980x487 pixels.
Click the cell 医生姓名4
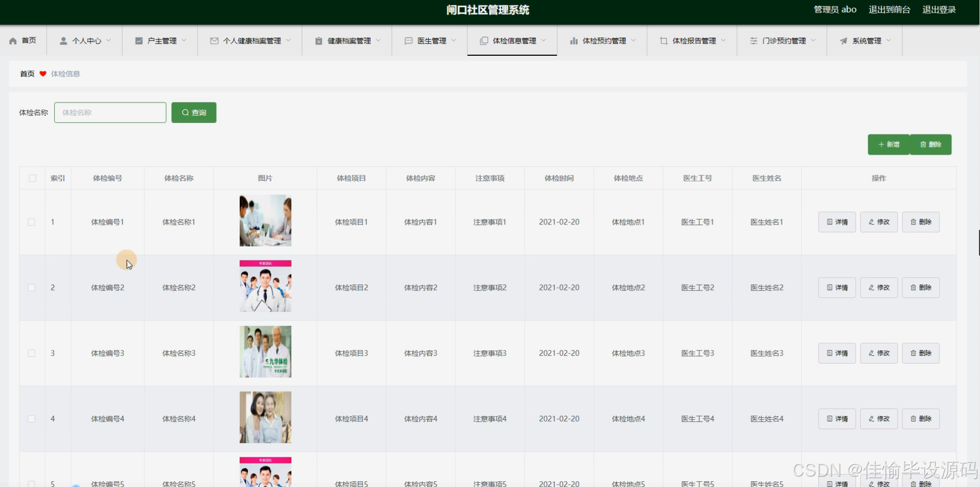tap(767, 419)
